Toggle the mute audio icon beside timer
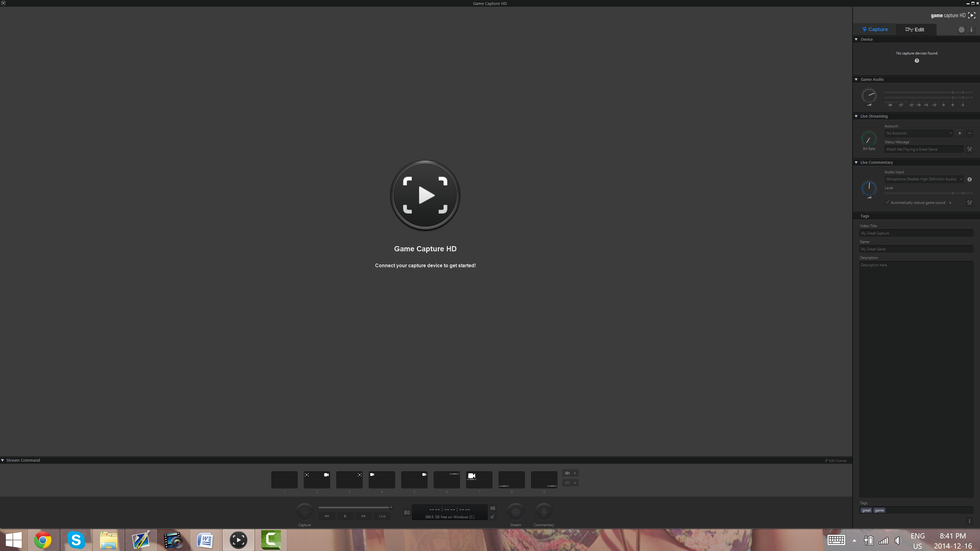The height and width of the screenshot is (551, 980). click(493, 517)
